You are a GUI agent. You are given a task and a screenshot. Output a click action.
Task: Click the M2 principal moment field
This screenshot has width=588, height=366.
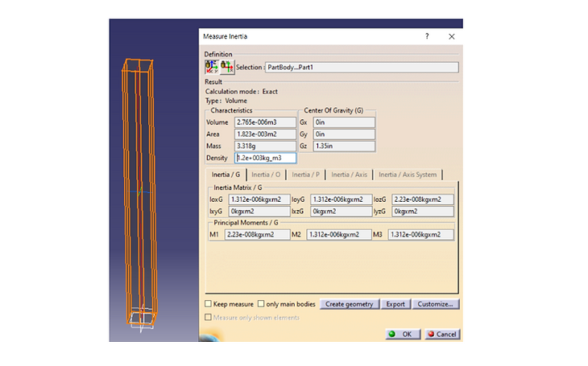click(339, 235)
